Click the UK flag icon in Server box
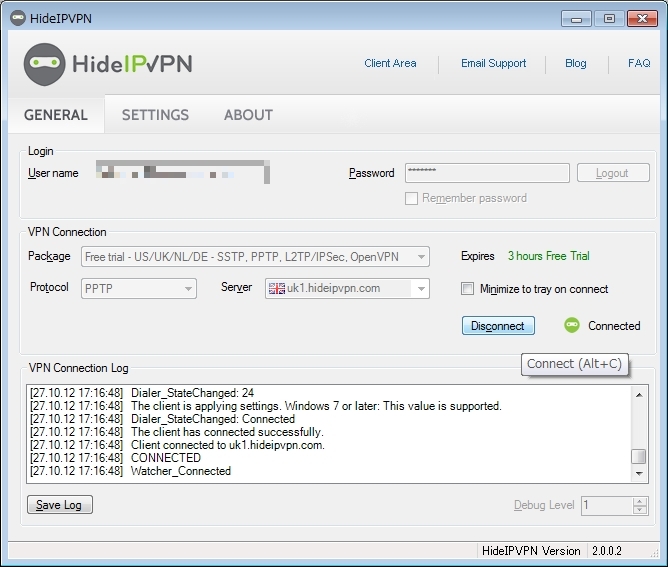The height and width of the screenshot is (567, 668). pos(276,288)
